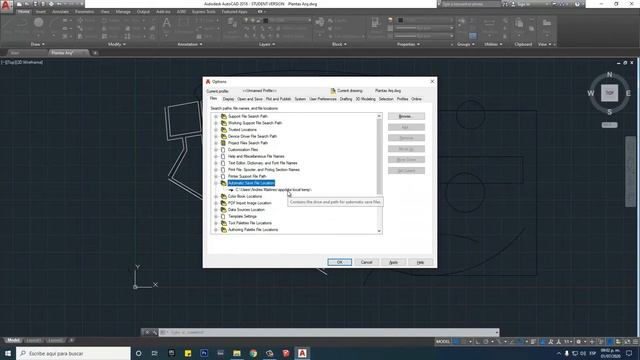Open File Explorer from the taskbar
This screenshot has width=640, height=360.
[x=237, y=353]
